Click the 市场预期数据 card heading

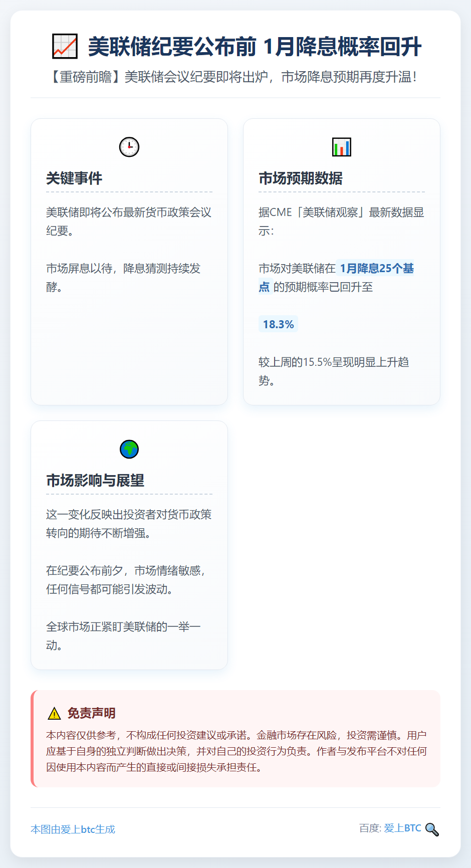pos(301,178)
